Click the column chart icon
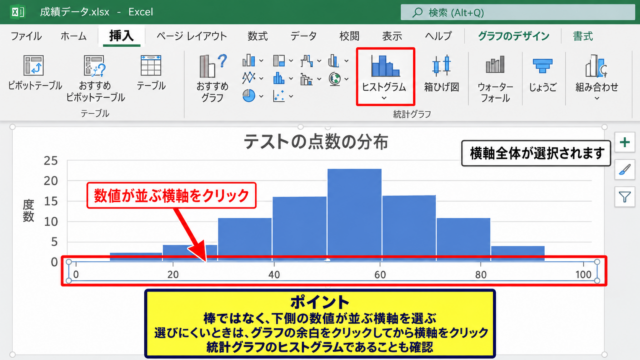This screenshot has height=360, width=640. click(x=249, y=61)
